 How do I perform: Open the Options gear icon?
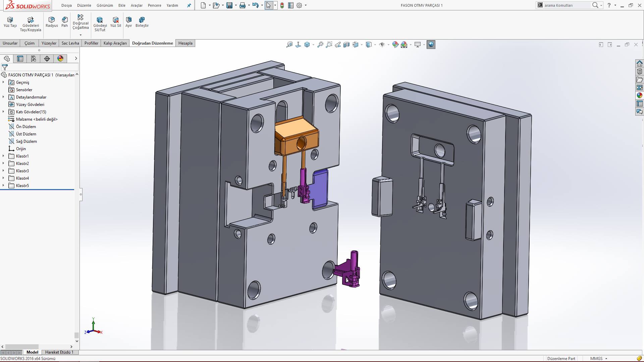coord(299,5)
